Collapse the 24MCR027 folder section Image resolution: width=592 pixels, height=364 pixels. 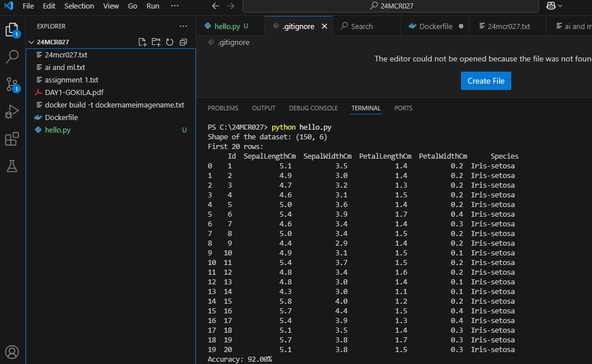[31, 42]
